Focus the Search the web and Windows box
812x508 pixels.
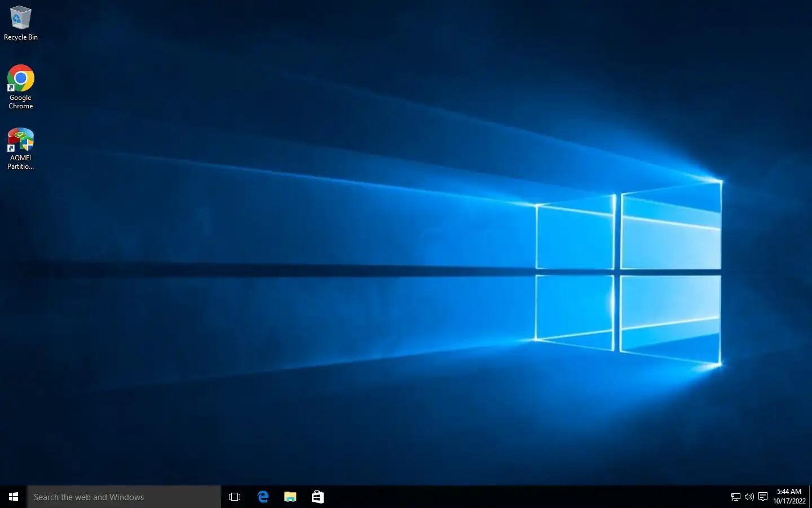(x=124, y=497)
